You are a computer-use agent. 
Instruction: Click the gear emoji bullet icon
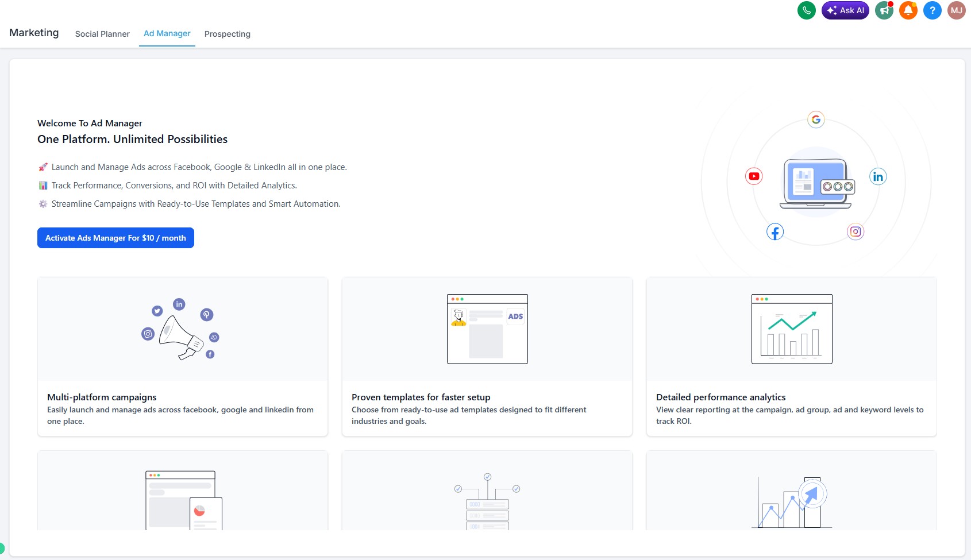(x=43, y=204)
